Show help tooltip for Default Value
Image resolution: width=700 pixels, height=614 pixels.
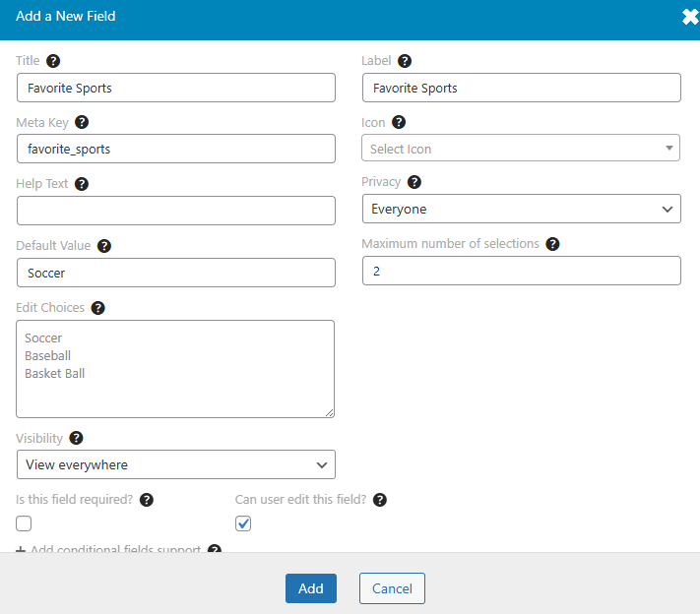click(x=104, y=246)
